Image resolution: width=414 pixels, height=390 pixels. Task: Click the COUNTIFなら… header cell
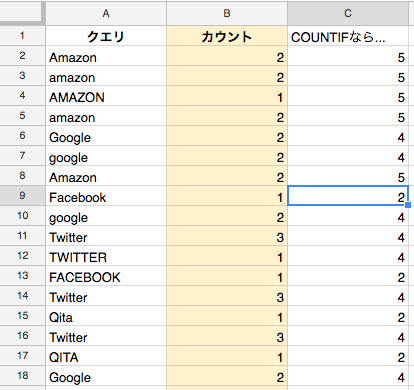pos(348,36)
